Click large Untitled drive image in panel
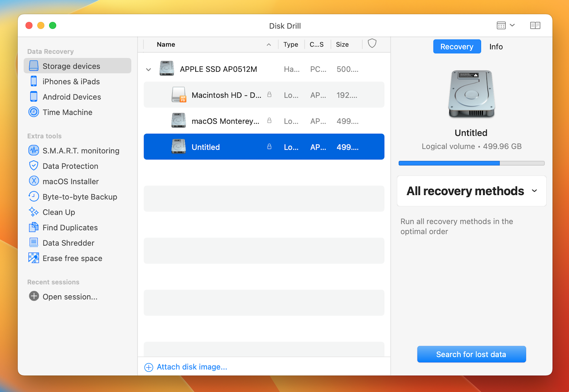Viewport: 569px width, 392px height. 472,94
